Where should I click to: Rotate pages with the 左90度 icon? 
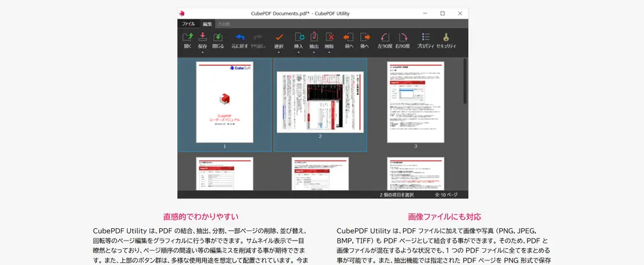coord(385,37)
